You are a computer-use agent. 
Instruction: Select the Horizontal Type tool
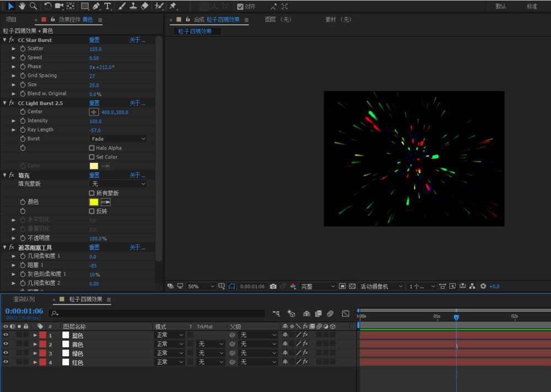pos(107,6)
